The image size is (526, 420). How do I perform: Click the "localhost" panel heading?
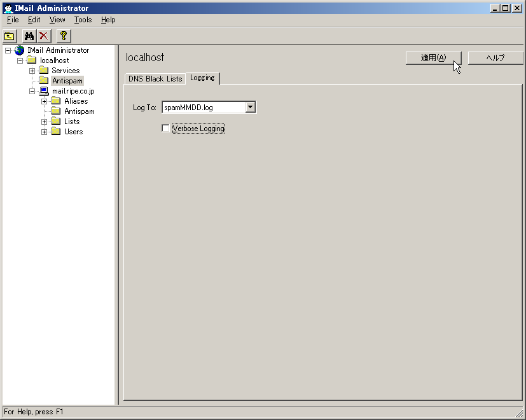click(145, 57)
